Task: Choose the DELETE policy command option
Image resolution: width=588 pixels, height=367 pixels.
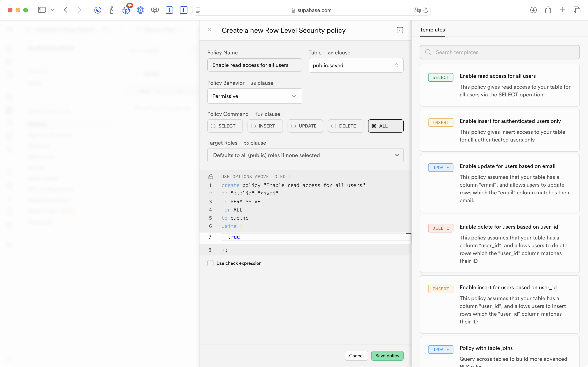Action: click(346, 126)
